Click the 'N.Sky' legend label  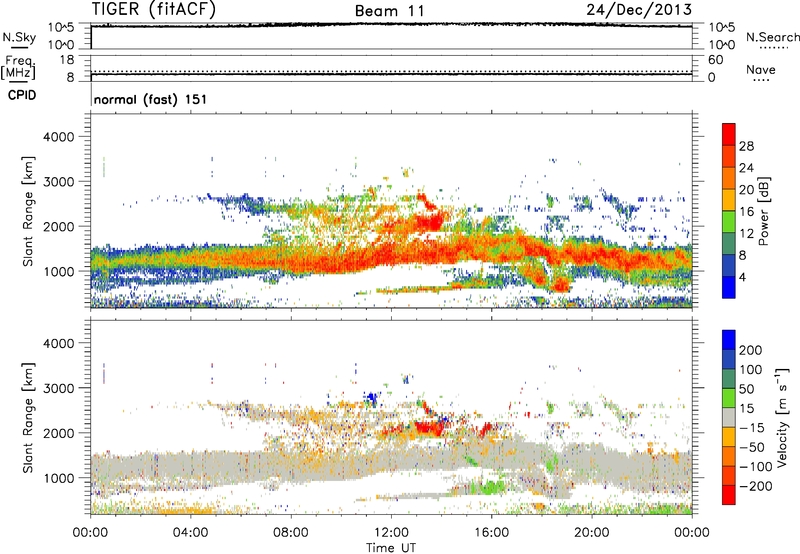19,37
